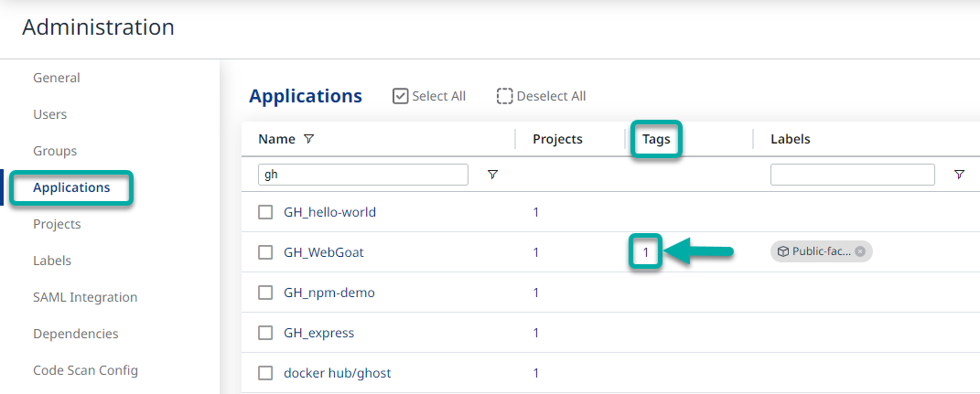Viewport: 980px width, 394px height.
Task: Open Code Scan Config page
Action: click(x=85, y=370)
